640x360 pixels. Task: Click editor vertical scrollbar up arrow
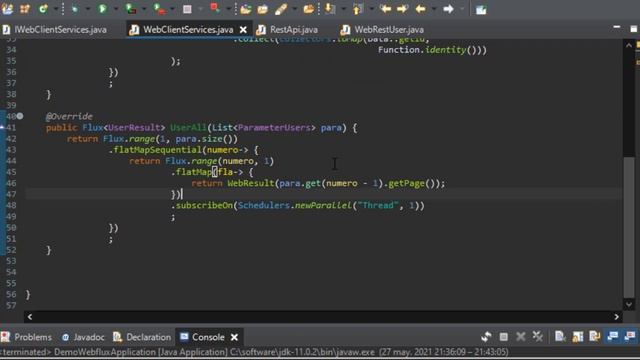click(x=629, y=46)
